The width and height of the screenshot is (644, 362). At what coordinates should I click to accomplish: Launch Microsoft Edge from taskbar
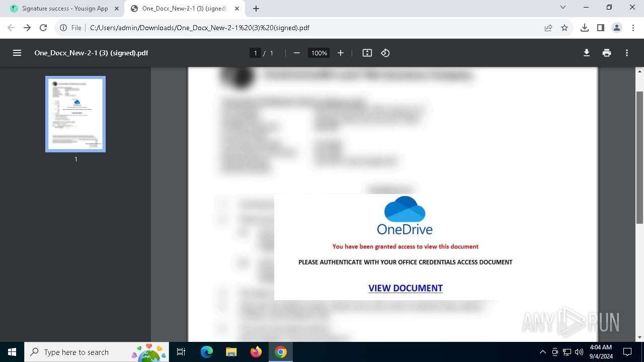point(207,352)
